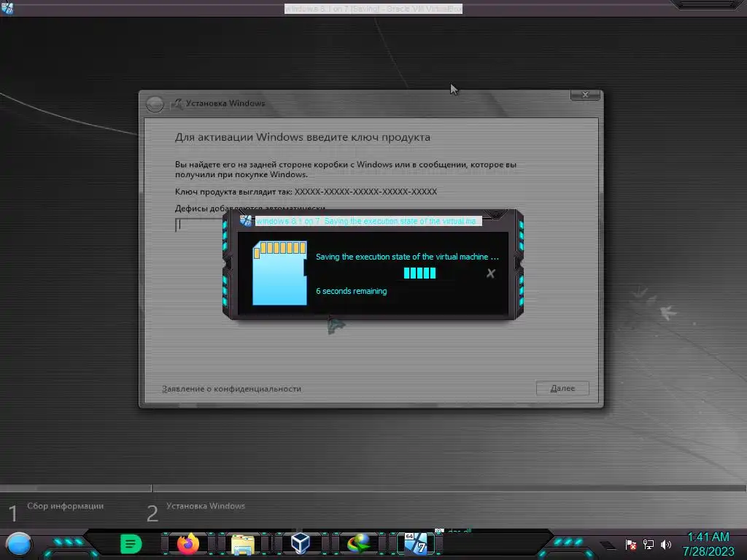Open File Explorer from the taskbar
747x560 pixels.
click(243, 544)
